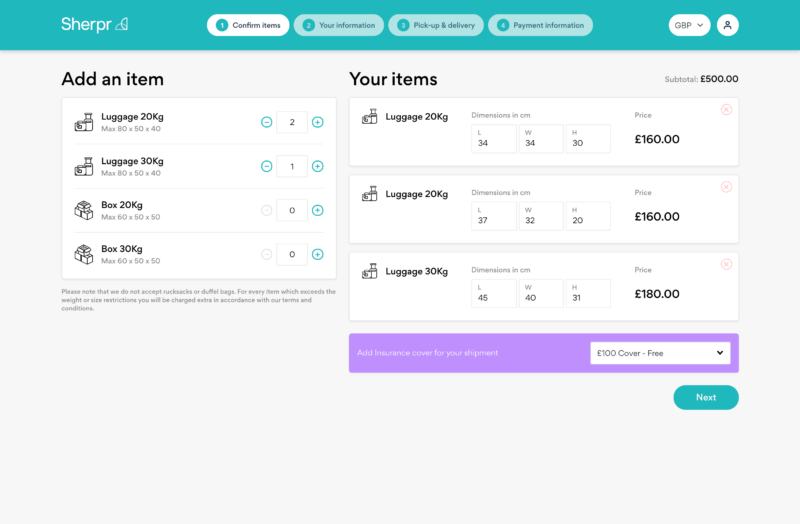Click the Subtotal £500.00 amount
This screenshot has height=524, width=800.
pos(719,79)
